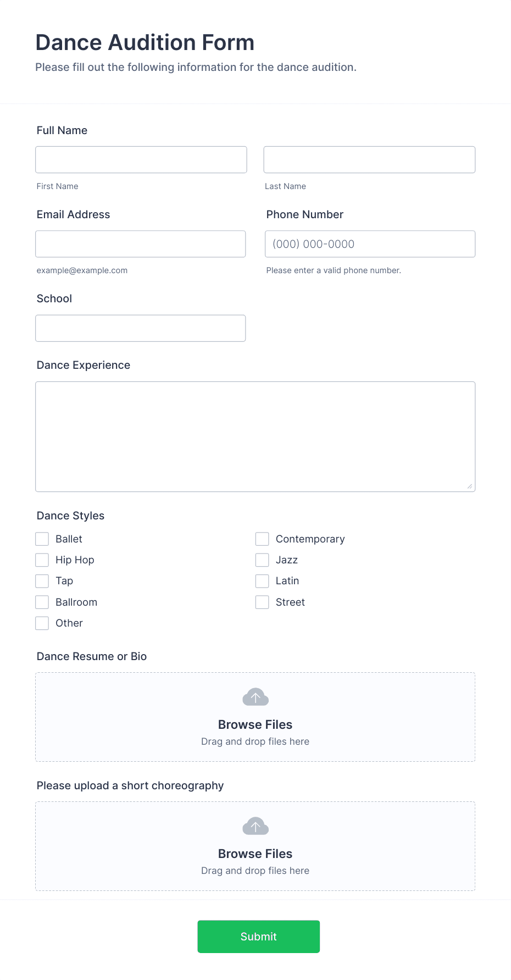Check the Ballet dance style checkbox
The width and height of the screenshot is (511, 980).
42,539
